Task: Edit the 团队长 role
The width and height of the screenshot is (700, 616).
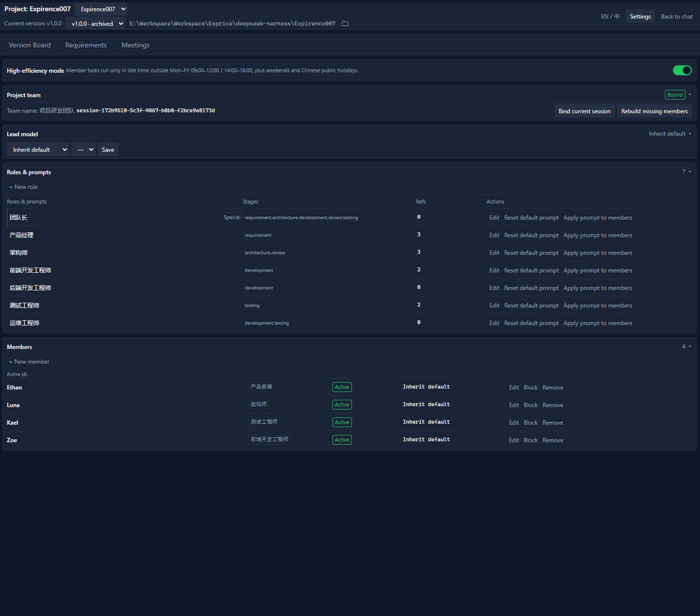Action: (494, 218)
